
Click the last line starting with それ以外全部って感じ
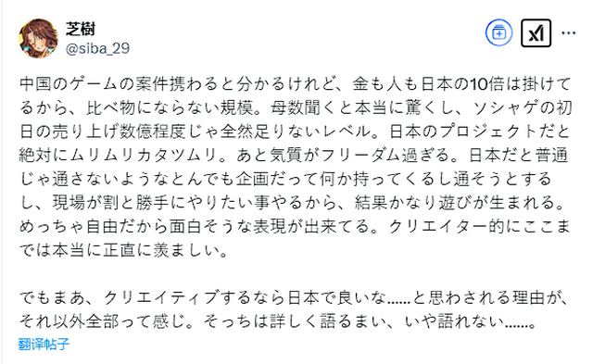(x=278, y=321)
